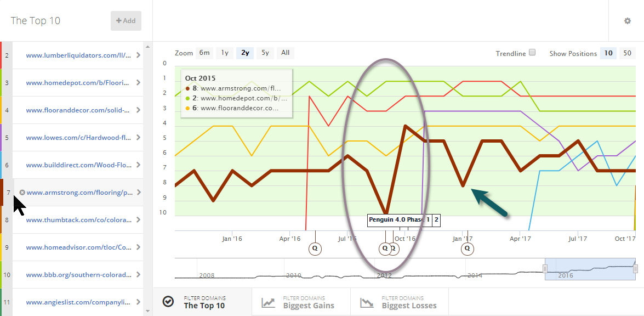This screenshot has height=316, width=644.
Task: Click the Apr '17 label on the date axis
Action: click(x=520, y=238)
